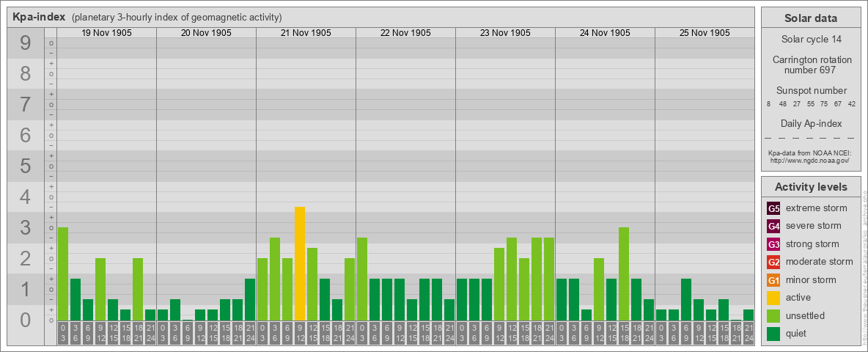Viewport: 868px width, 352px height.
Task: Click sunspot value 48
Action: click(783, 104)
